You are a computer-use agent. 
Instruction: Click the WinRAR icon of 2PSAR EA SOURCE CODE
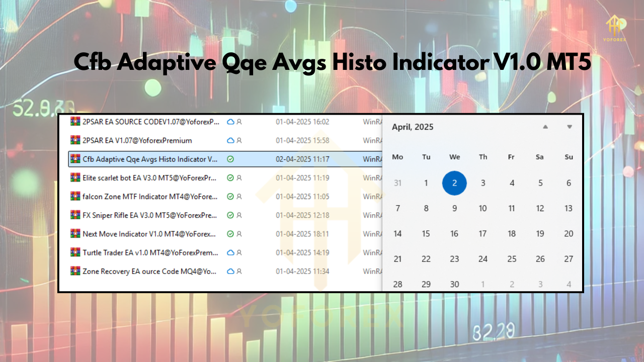click(x=75, y=121)
